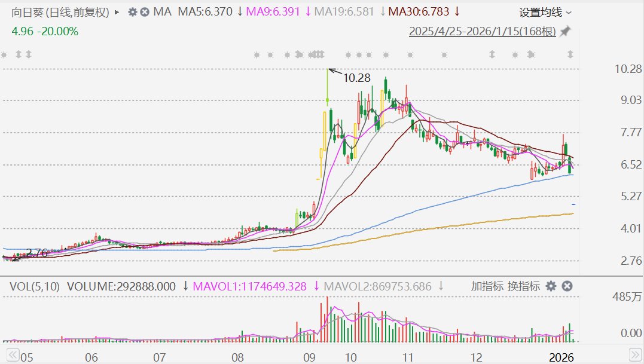Viewport: 644px width, 364px height.
Task: Click the 10.28 peak price label
Action: click(x=357, y=77)
